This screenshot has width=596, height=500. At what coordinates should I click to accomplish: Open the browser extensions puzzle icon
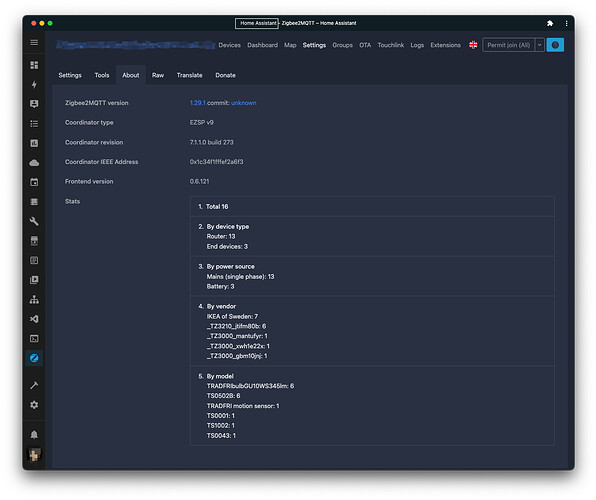tap(550, 23)
